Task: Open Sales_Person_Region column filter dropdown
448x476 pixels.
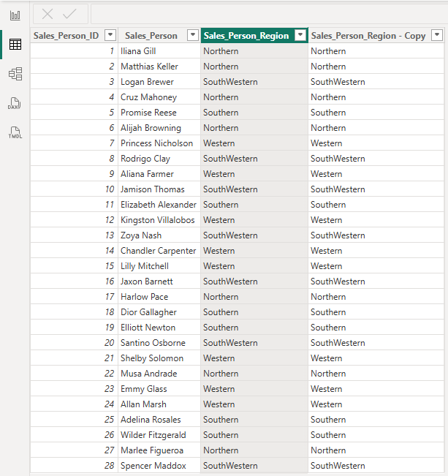Action: point(300,35)
